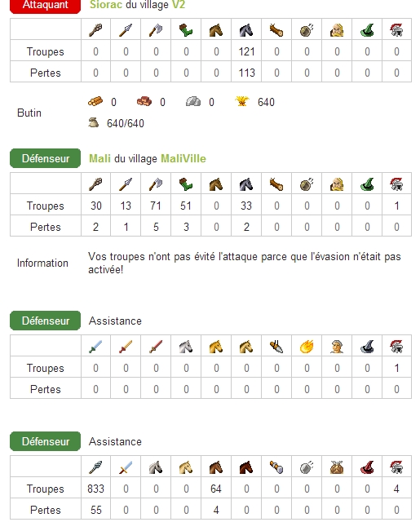Click the hero helmet icon in Mali's table
The width and height of the screenshot is (420, 531).
[396, 184]
